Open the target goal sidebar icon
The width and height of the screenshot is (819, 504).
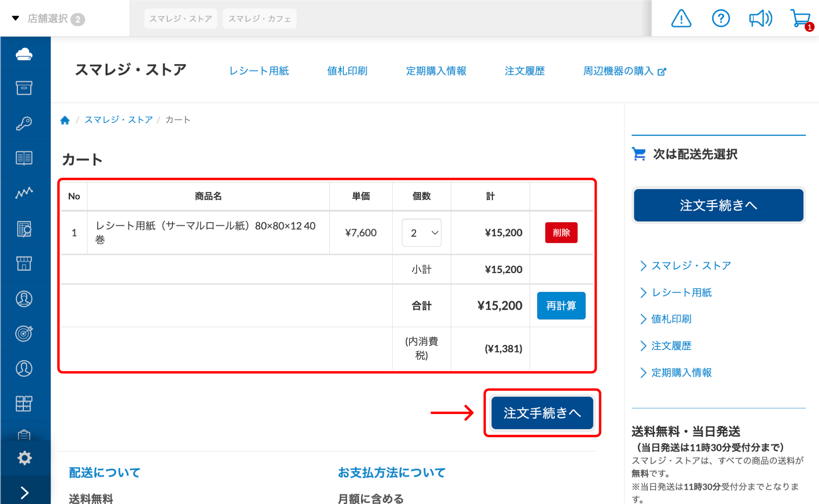coord(24,333)
